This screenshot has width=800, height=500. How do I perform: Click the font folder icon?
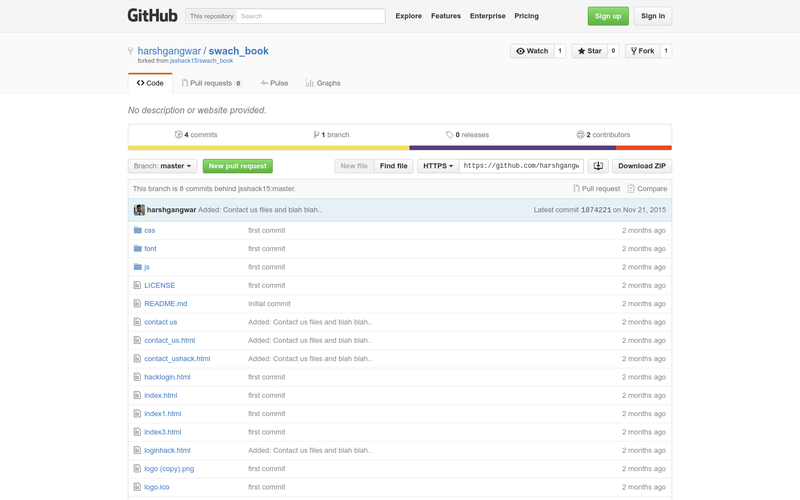pos(137,248)
